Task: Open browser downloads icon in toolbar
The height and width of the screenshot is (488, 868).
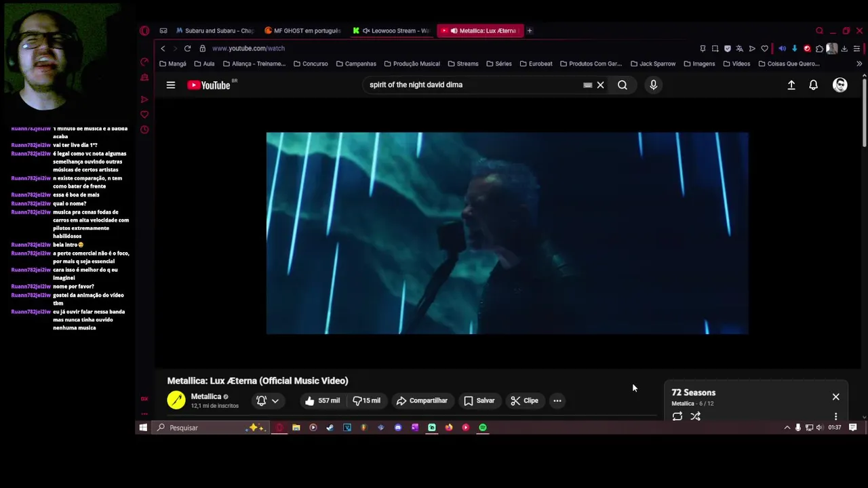Action: pyautogui.click(x=844, y=48)
